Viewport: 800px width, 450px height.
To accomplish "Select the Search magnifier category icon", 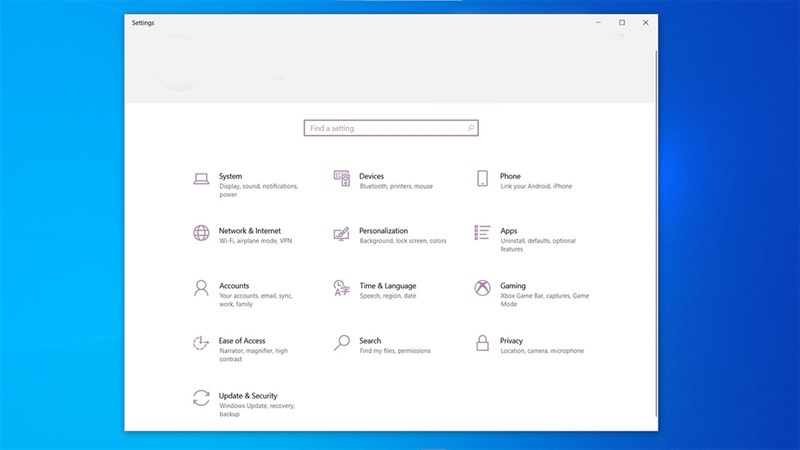I will [x=342, y=343].
